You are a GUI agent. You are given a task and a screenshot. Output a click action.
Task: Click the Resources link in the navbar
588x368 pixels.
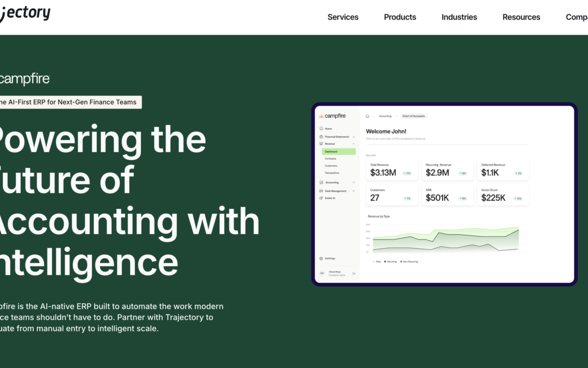[521, 17]
